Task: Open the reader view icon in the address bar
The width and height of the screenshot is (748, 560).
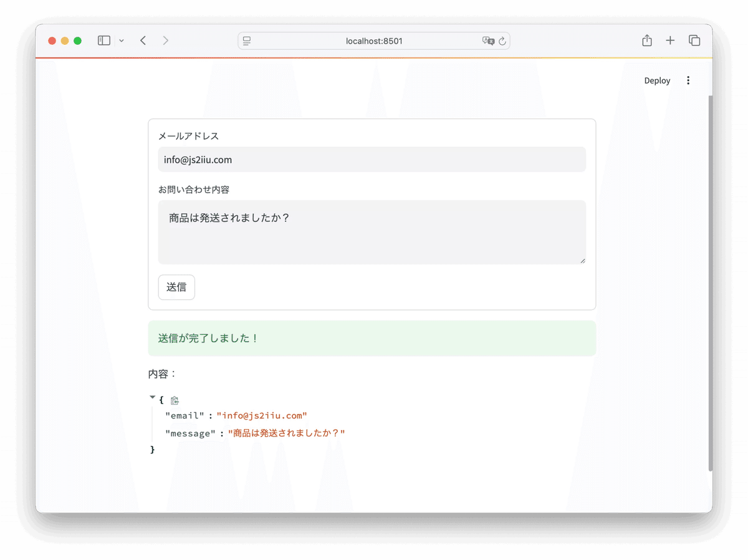Action: point(246,40)
